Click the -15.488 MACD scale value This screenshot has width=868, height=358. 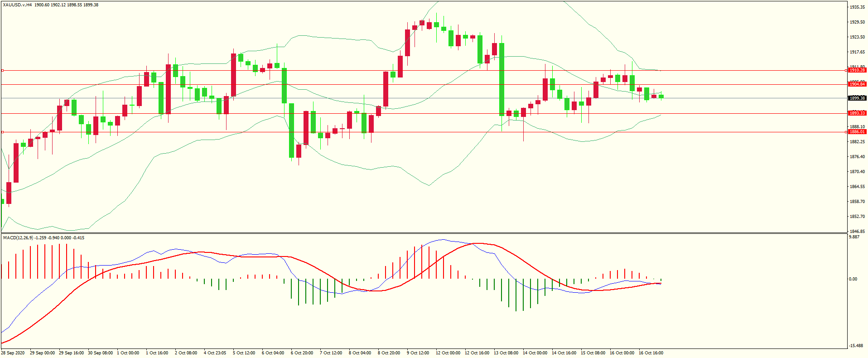tap(855, 346)
